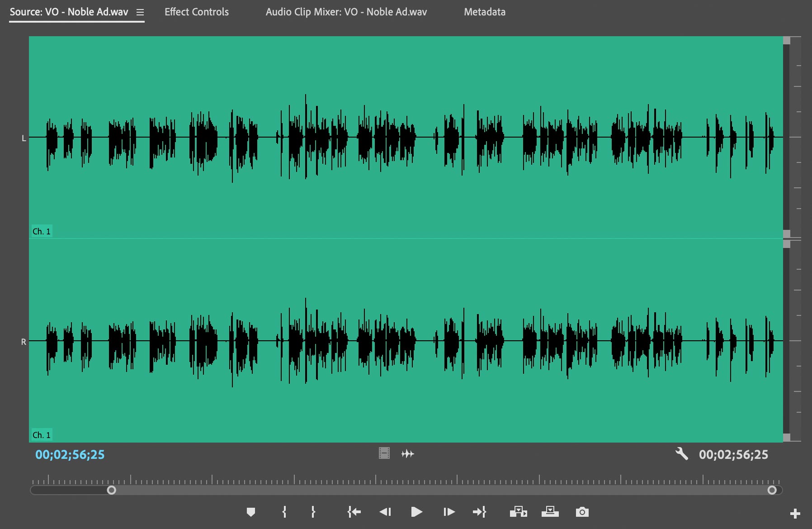Select the Mark Out icon

[313, 512]
